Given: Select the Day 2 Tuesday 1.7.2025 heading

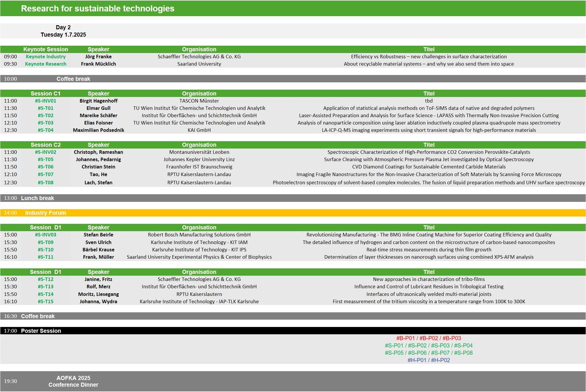Looking at the screenshot, I should pos(63,31).
